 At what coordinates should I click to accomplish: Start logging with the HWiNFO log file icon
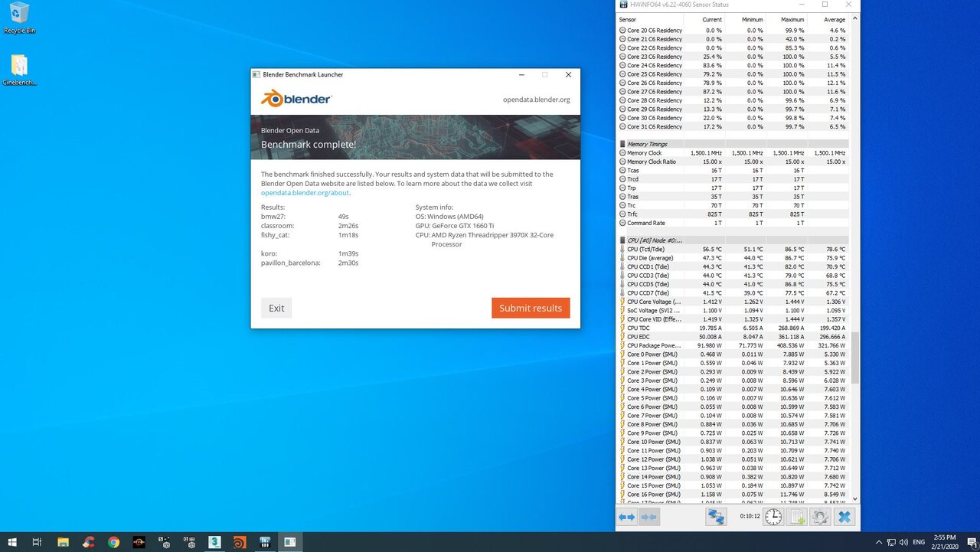[796, 518]
